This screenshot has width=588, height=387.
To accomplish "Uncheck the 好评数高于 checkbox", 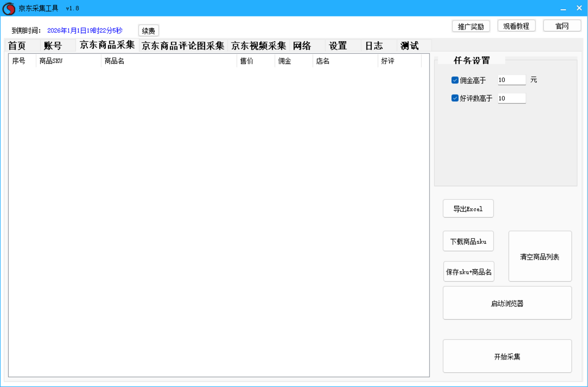I will click(x=455, y=98).
